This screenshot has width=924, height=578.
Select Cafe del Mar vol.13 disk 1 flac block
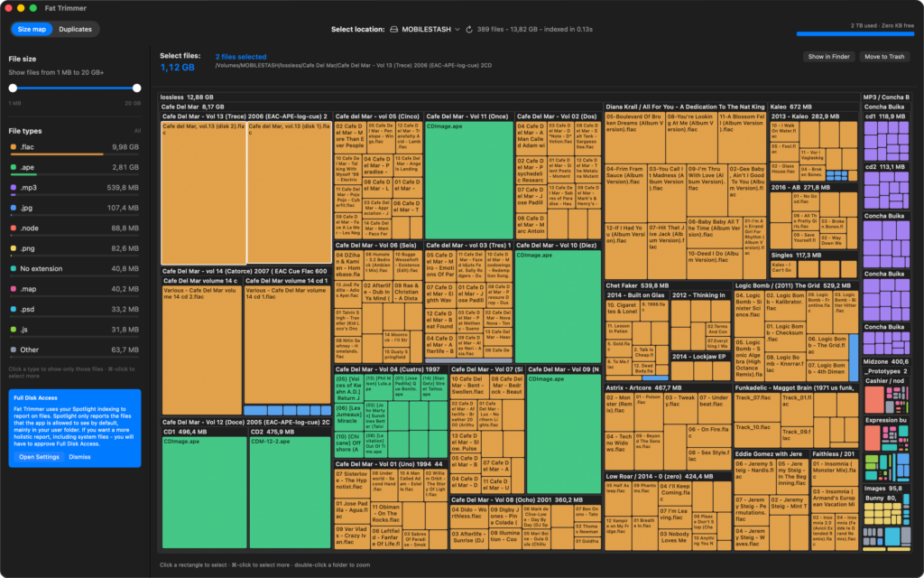click(290, 193)
